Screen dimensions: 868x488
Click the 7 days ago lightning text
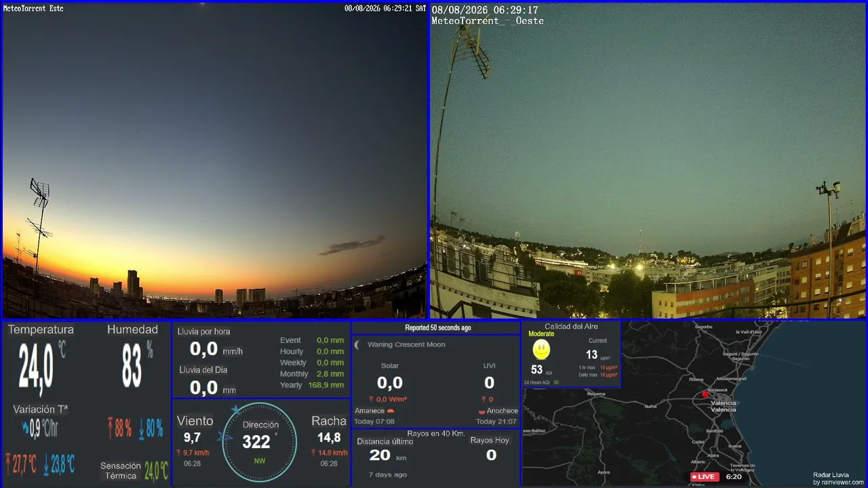pyautogui.click(x=388, y=474)
